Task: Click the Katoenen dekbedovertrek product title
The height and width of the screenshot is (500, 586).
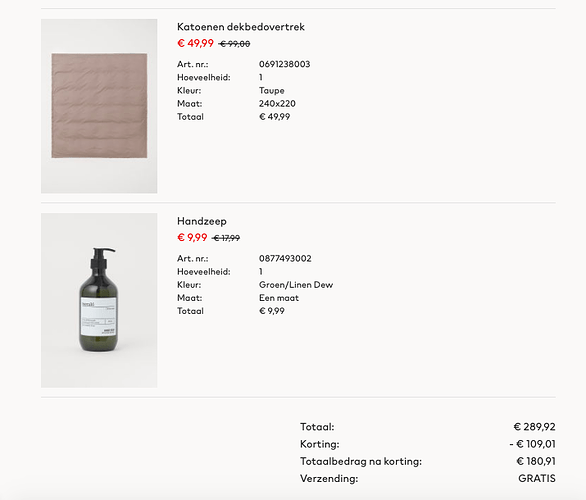Action: 241,27
